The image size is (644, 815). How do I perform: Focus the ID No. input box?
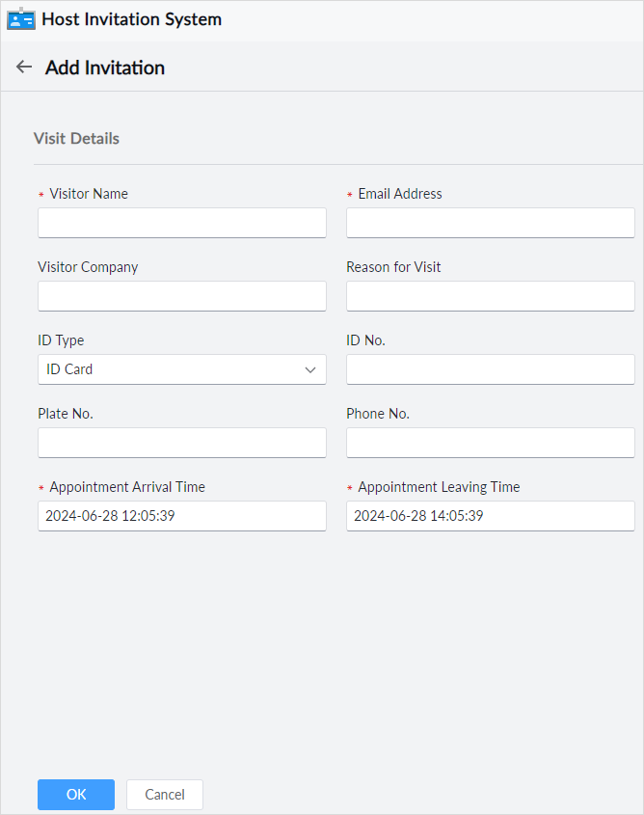(x=490, y=369)
